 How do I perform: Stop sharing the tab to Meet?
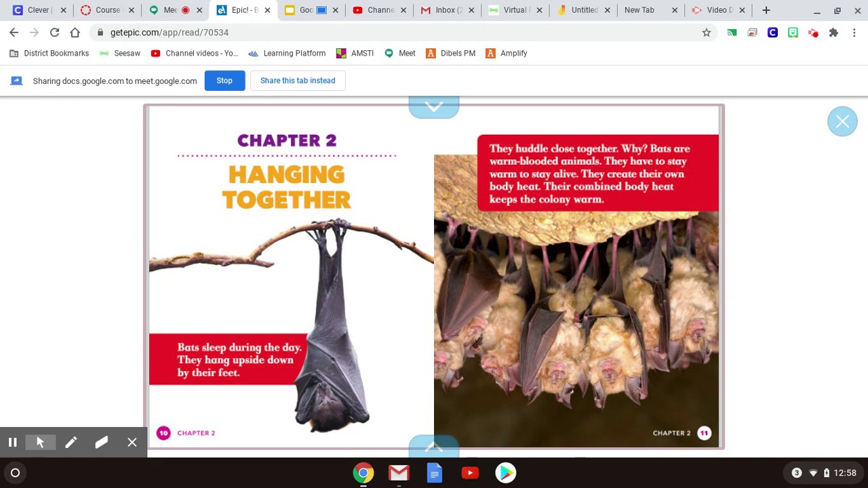(224, 81)
